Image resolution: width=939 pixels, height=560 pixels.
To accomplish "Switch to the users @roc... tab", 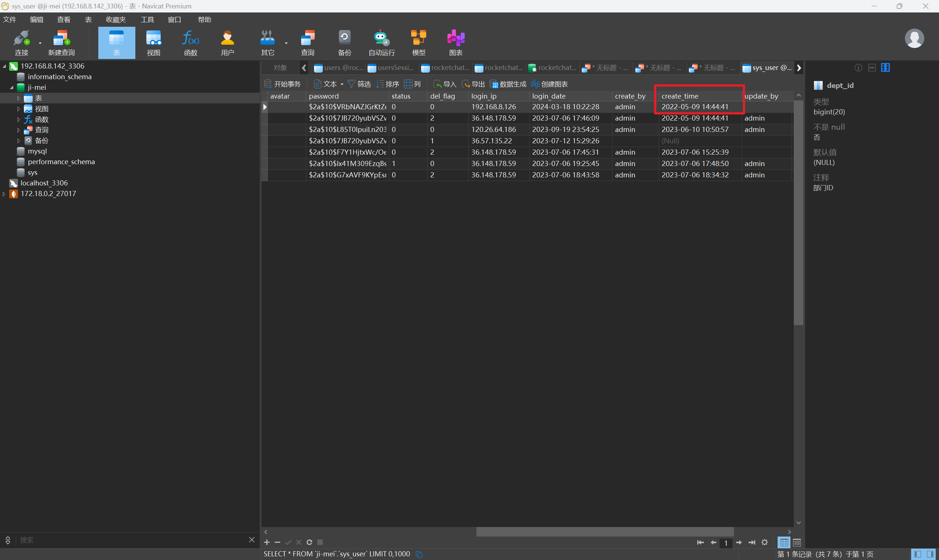I will [x=339, y=68].
